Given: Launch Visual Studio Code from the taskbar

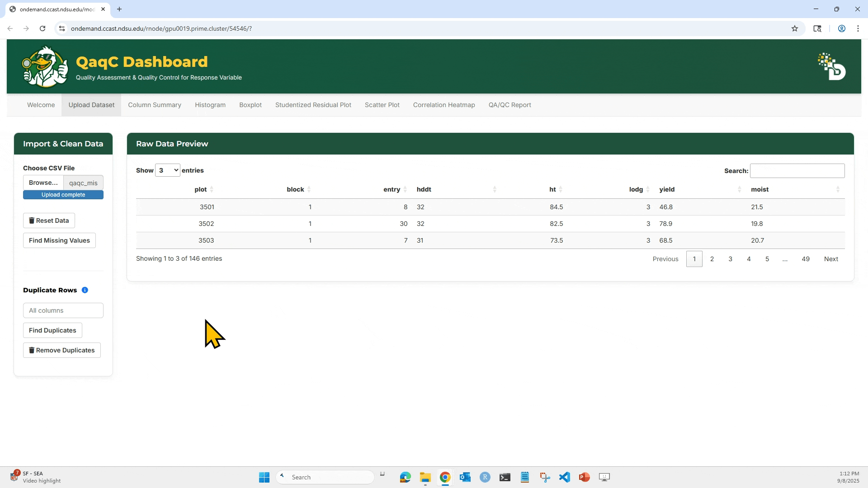Looking at the screenshot, I should tap(564, 477).
